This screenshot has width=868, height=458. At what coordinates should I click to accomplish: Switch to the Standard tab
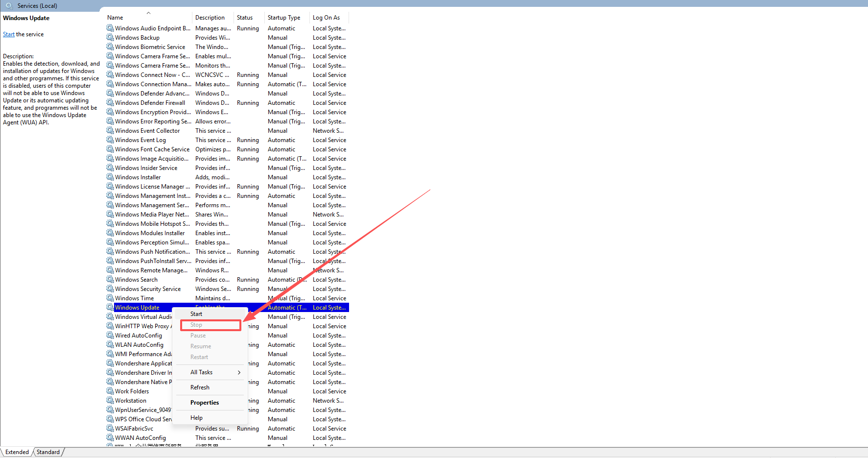48,452
